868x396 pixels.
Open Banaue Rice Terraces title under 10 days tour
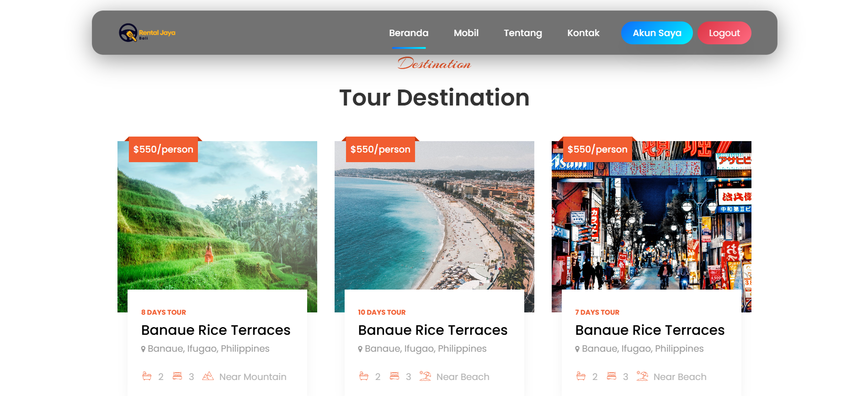[x=432, y=330]
